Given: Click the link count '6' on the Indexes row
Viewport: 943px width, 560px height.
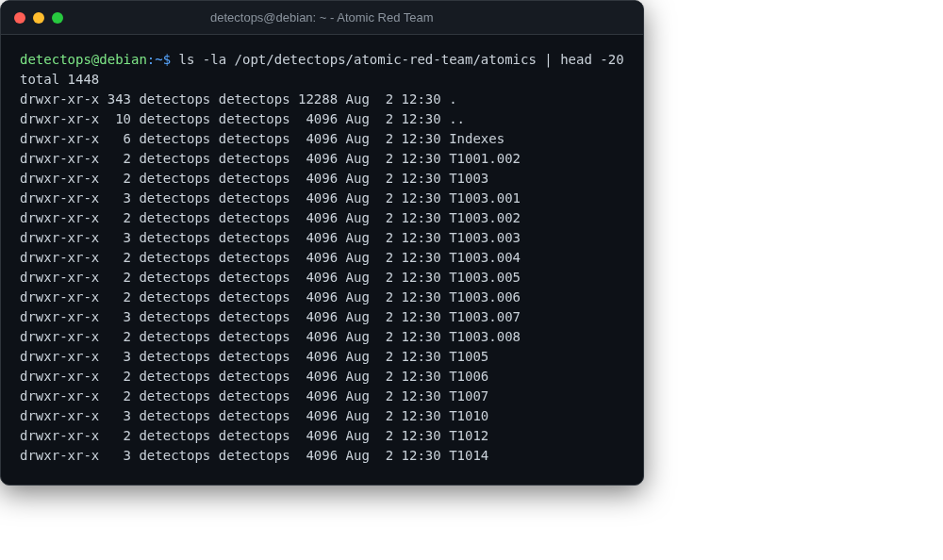Looking at the screenshot, I should click(x=127, y=139).
